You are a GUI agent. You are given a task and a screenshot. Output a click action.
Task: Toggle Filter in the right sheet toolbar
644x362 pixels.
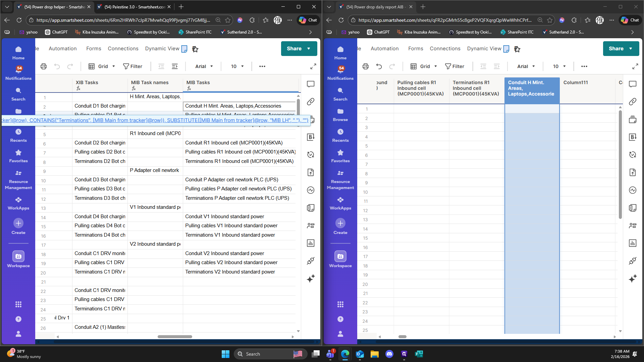454,66
